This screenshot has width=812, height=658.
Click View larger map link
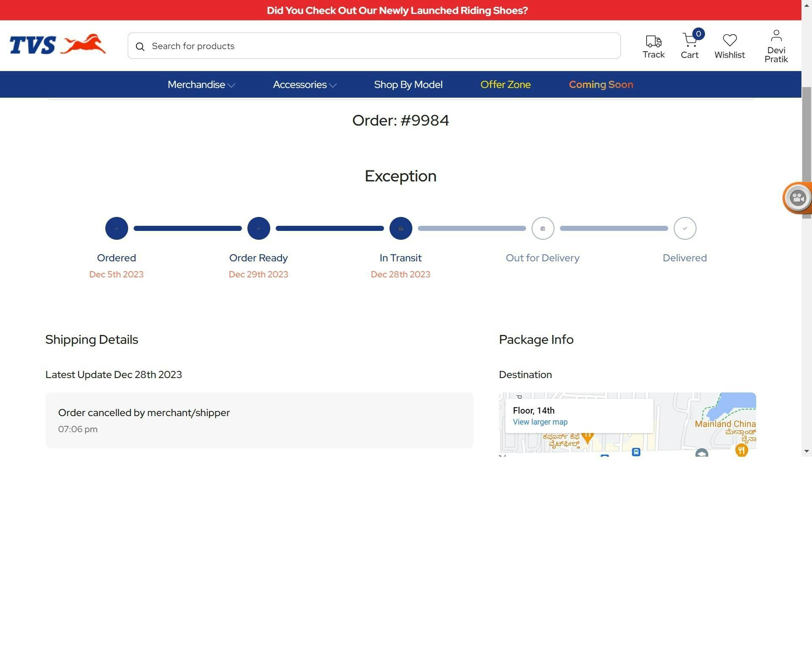point(540,422)
